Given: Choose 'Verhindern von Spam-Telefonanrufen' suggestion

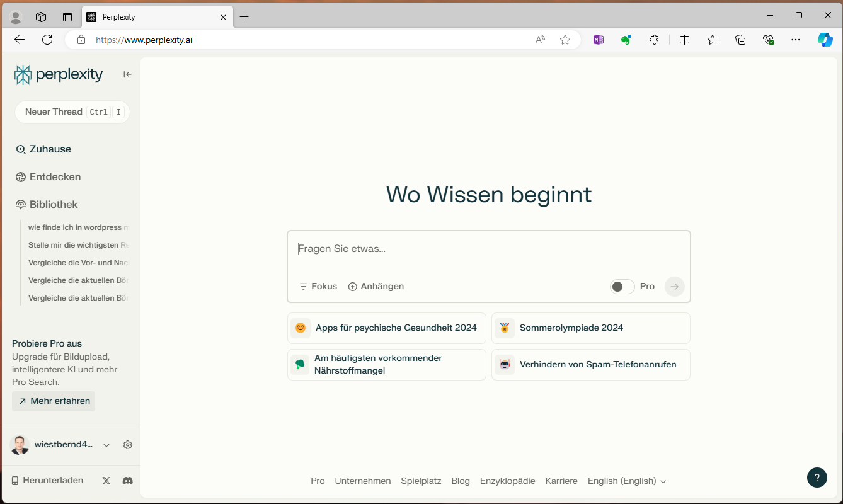Looking at the screenshot, I should point(591,365).
